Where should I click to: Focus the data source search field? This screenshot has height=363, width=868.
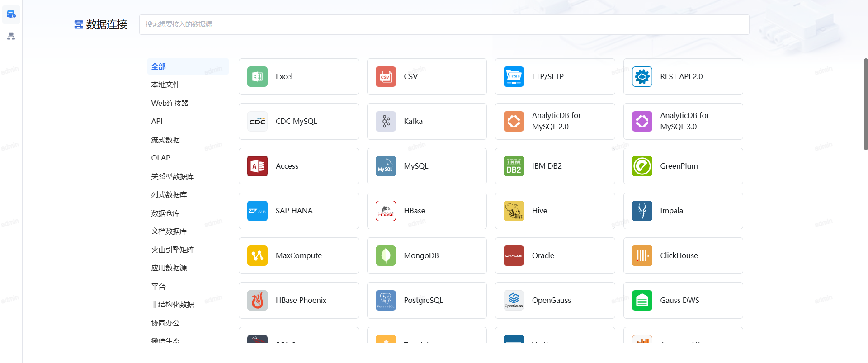pos(444,24)
